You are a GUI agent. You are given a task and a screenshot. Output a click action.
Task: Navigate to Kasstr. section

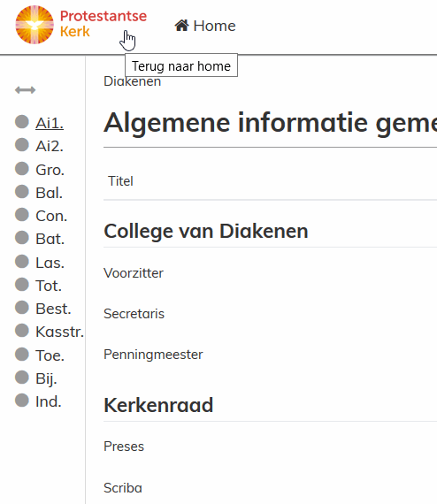click(60, 332)
